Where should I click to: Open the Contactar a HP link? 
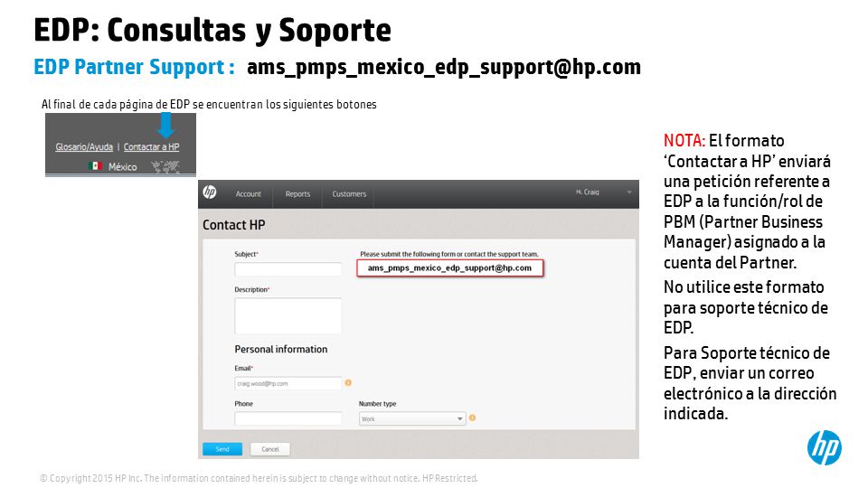tap(151, 146)
